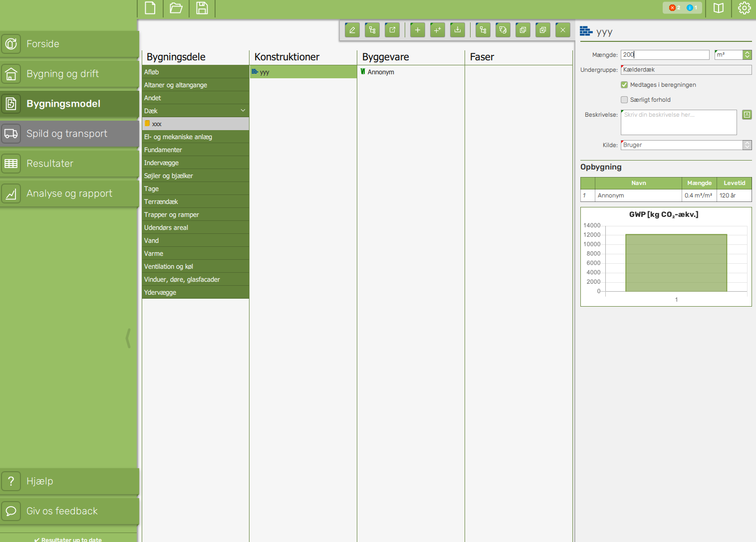The height and width of the screenshot is (542, 756).
Task: Click the Giv os feedback button
Action: point(69,511)
